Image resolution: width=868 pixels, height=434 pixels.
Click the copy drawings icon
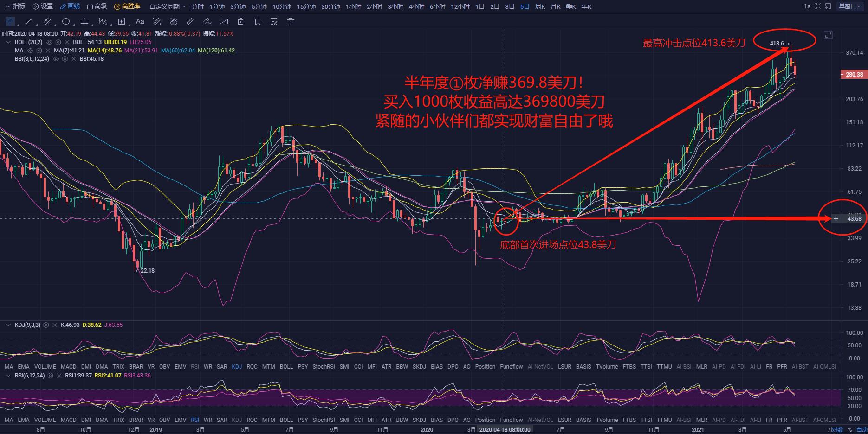coord(257,21)
